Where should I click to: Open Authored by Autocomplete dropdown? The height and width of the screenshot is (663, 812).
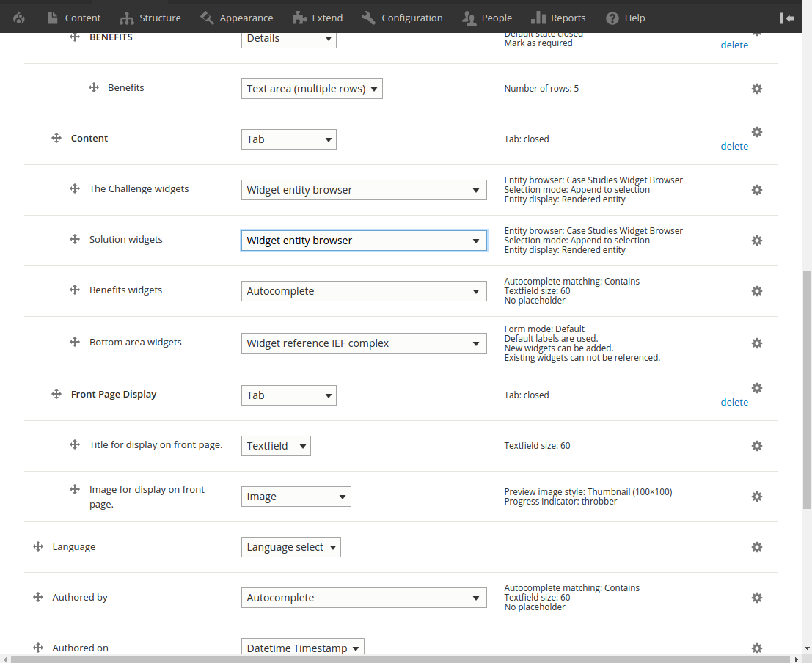(364, 598)
